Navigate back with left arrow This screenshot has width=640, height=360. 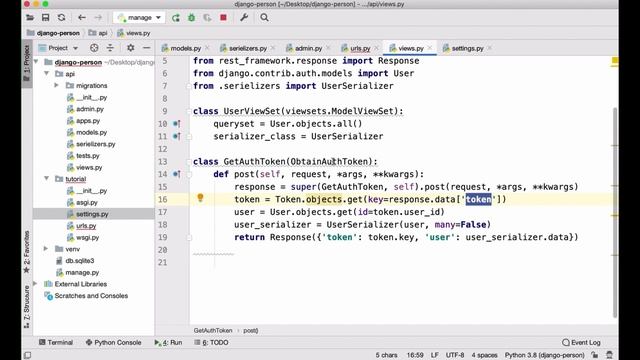click(x=82, y=18)
